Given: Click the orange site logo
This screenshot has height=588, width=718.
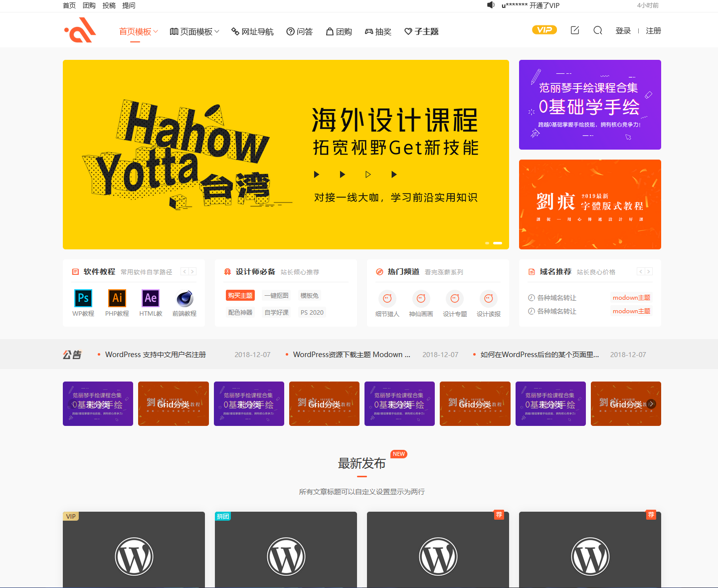Looking at the screenshot, I should [x=80, y=30].
